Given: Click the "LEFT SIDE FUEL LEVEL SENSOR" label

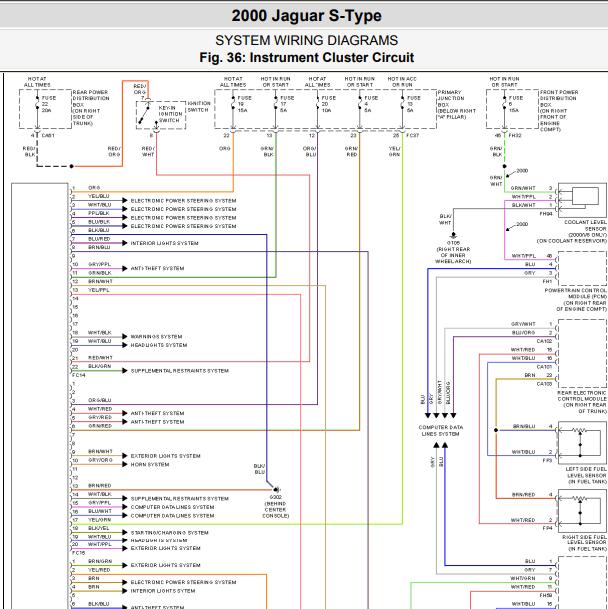Looking at the screenshot, I should [x=587, y=472].
